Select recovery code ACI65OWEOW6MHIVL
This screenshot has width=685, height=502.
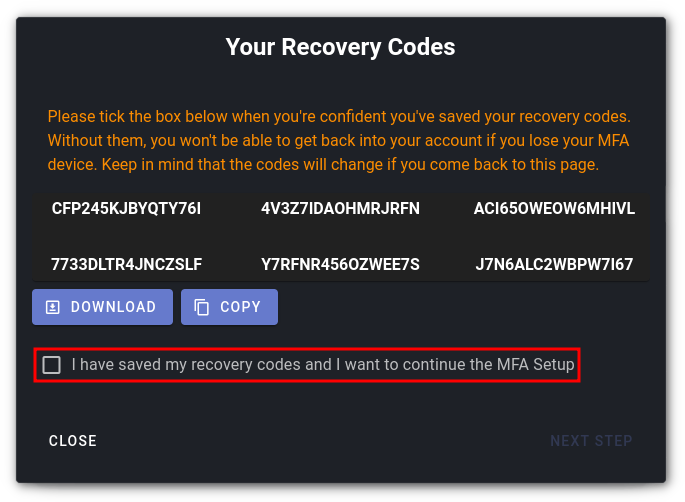[x=554, y=208]
